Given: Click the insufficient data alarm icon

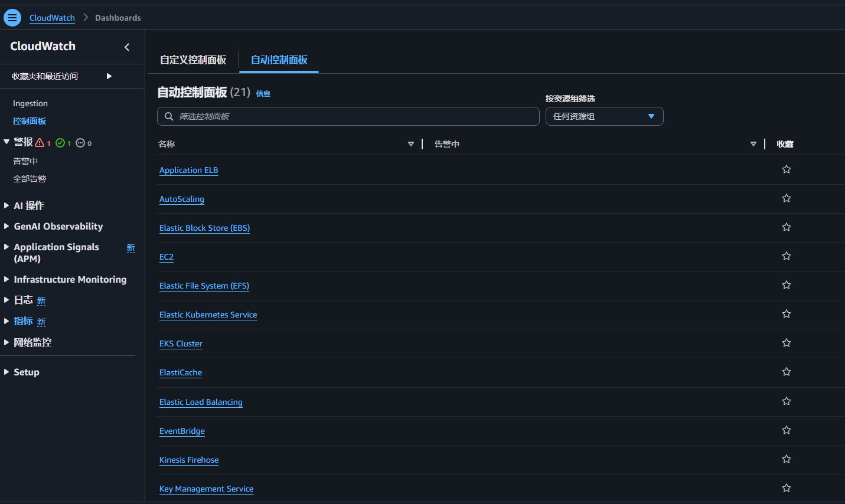Looking at the screenshot, I should click(x=80, y=143).
